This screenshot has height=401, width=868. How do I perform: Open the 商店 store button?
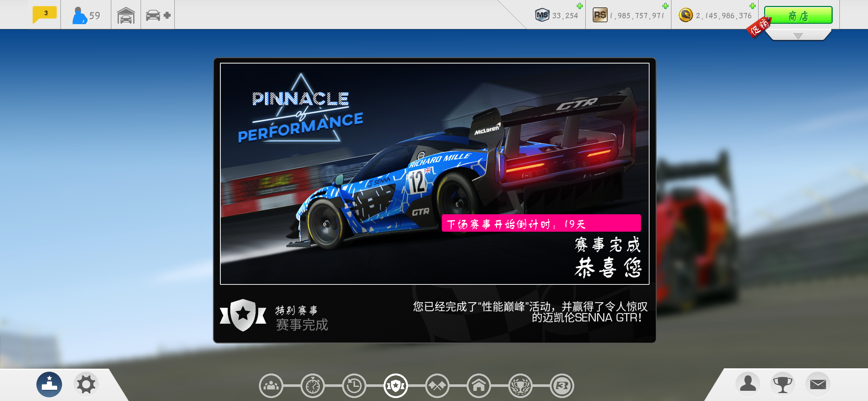click(x=798, y=16)
